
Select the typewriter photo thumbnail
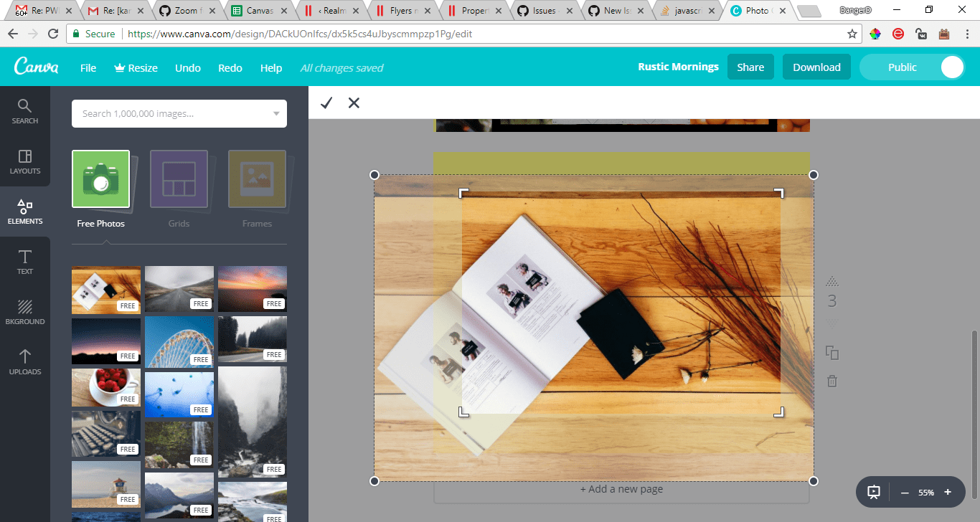106,433
